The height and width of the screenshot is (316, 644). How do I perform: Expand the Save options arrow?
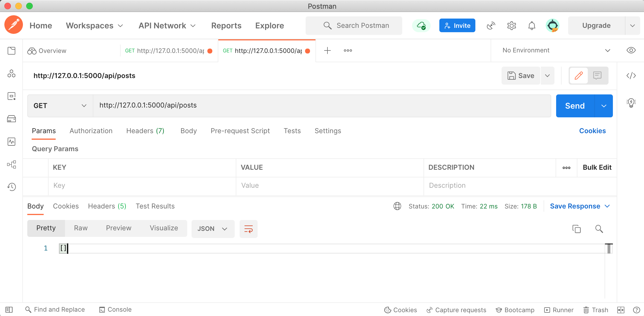click(547, 76)
